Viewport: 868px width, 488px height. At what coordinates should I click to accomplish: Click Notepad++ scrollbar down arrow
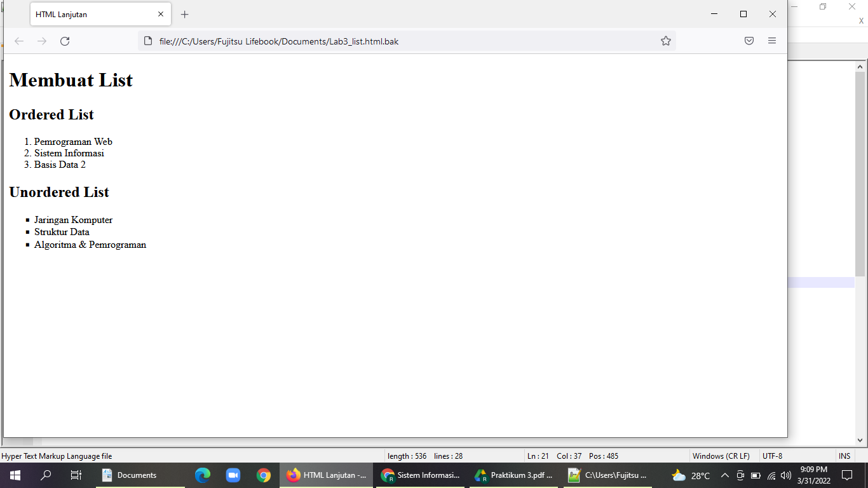tap(860, 440)
